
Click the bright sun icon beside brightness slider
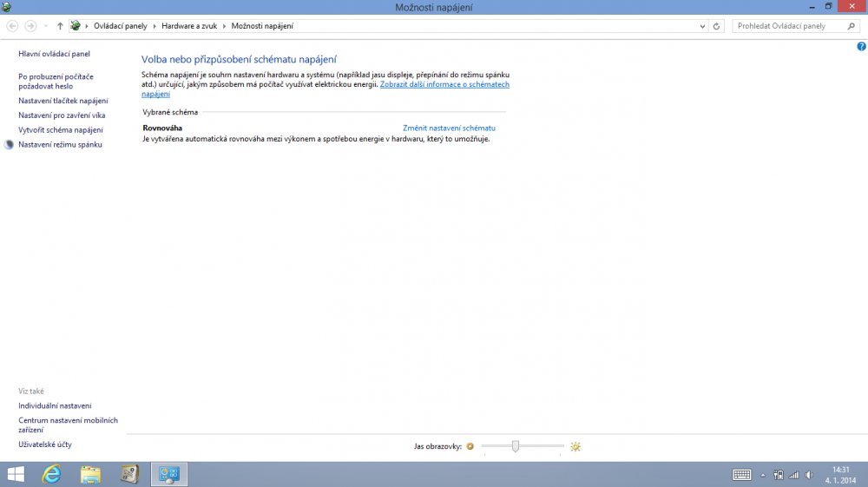coord(575,446)
